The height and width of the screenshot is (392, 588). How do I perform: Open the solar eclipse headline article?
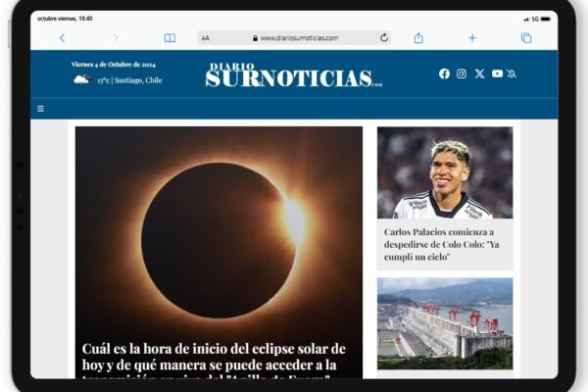(214, 360)
